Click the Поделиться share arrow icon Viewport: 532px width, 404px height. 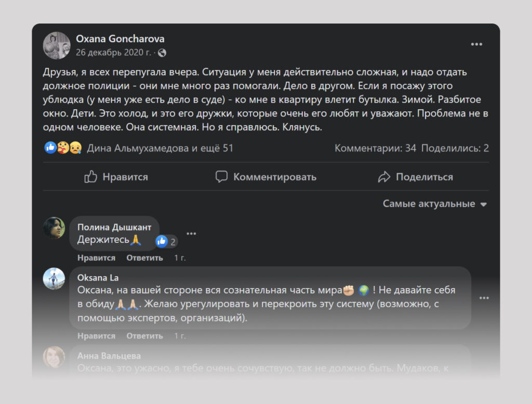pyautogui.click(x=384, y=177)
